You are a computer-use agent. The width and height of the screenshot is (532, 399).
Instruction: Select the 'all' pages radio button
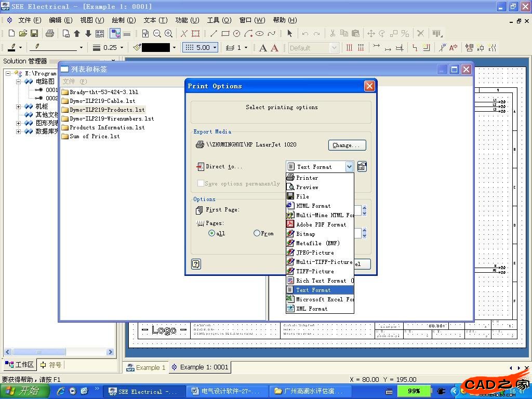pos(211,233)
